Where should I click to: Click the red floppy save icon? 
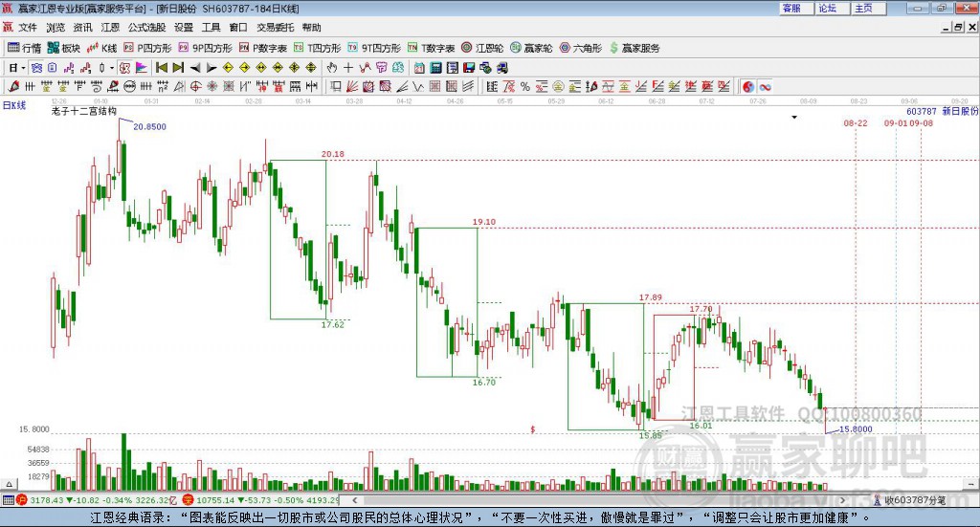coord(469,68)
